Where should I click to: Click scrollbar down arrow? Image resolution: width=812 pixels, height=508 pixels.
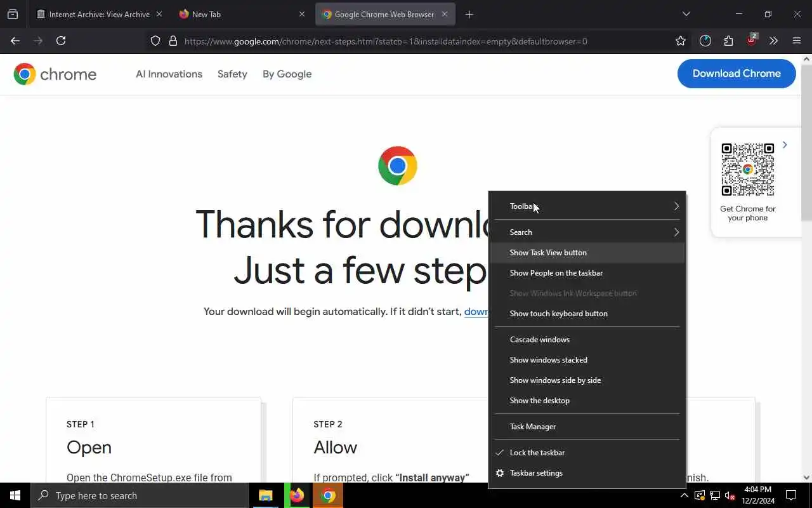point(807,478)
